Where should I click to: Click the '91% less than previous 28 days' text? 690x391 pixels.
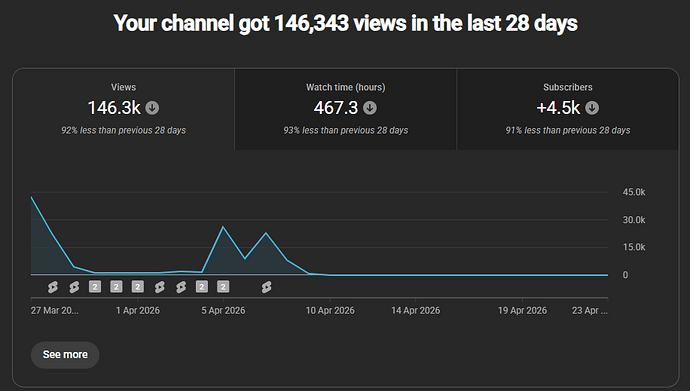coord(568,130)
